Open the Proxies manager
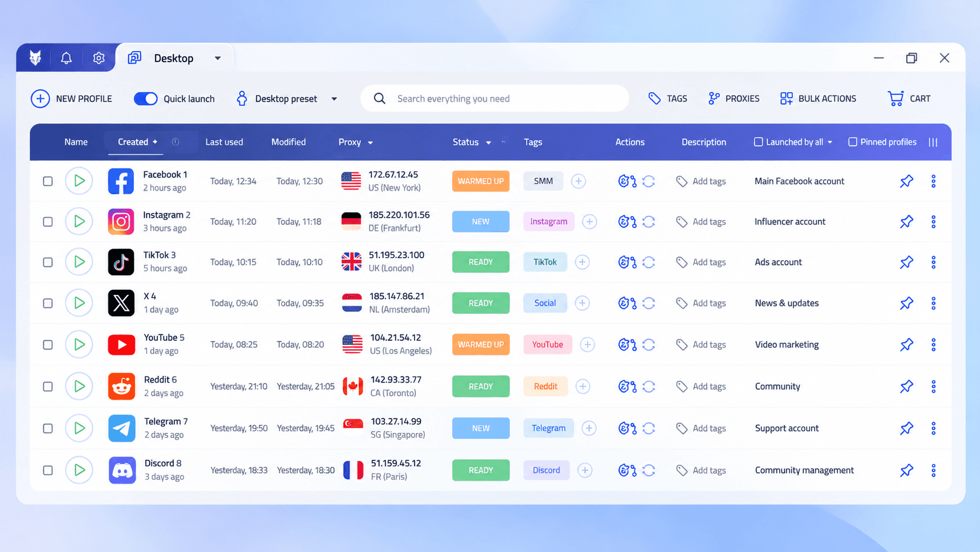This screenshot has height=552, width=980. 734,99
